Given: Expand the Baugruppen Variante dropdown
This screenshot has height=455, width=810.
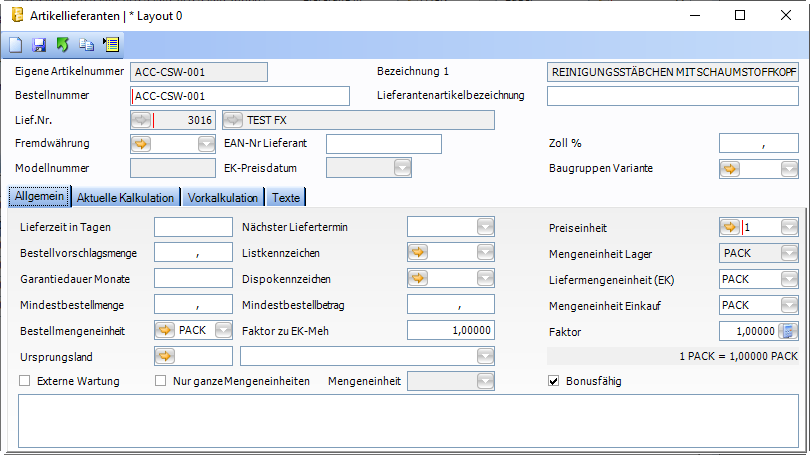Looking at the screenshot, I should (789, 169).
